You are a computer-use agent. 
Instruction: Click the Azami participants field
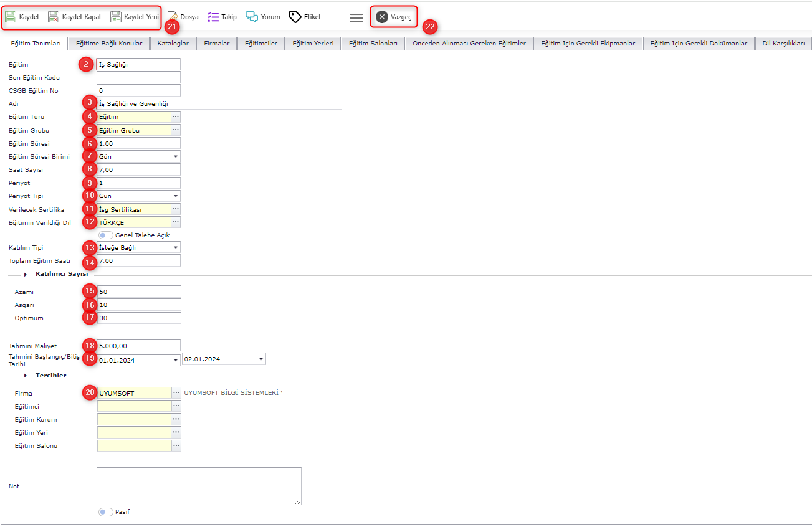pyautogui.click(x=138, y=292)
